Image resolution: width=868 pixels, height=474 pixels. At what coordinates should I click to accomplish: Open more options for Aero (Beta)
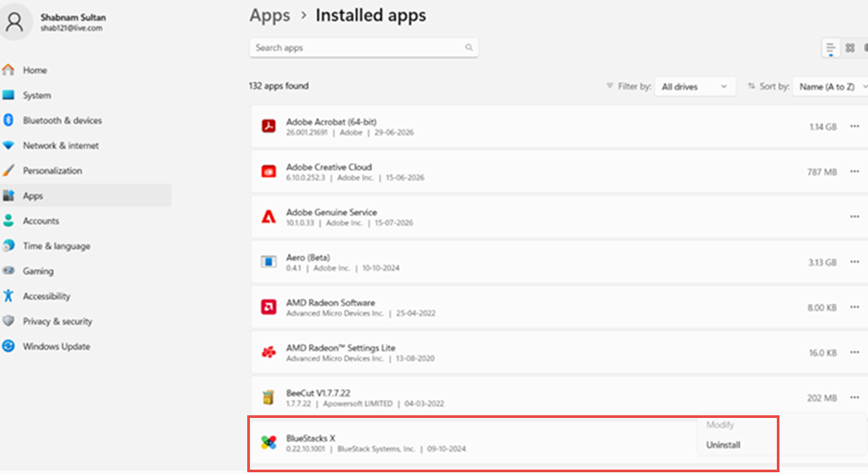(x=855, y=262)
